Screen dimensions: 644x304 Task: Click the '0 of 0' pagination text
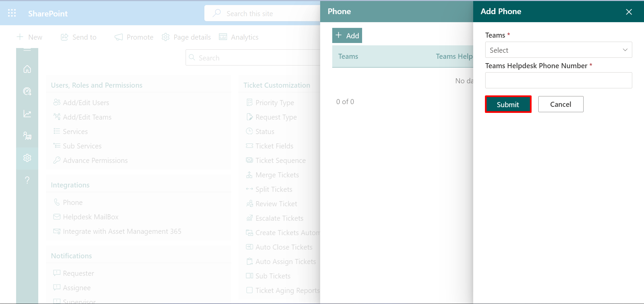tap(345, 101)
